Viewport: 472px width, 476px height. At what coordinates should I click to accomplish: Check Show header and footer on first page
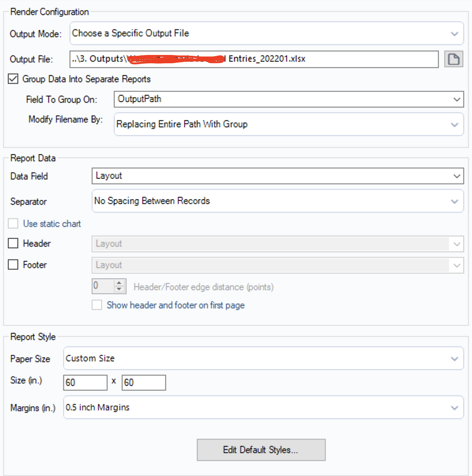click(x=97, y=305)
